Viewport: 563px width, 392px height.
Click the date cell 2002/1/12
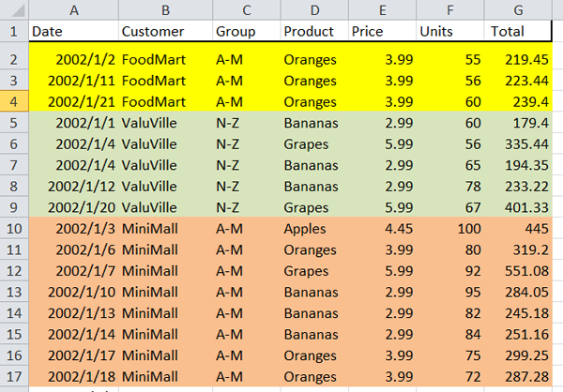tap(73, 186)
